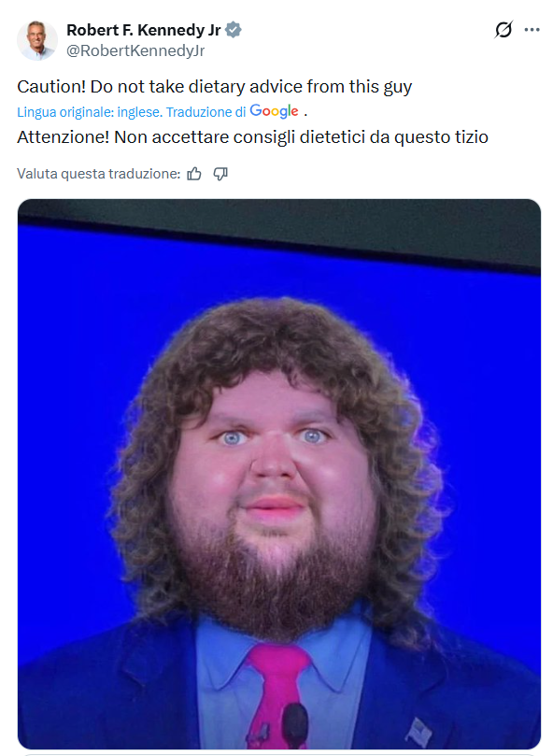Open the attached photo

[279, 474]
